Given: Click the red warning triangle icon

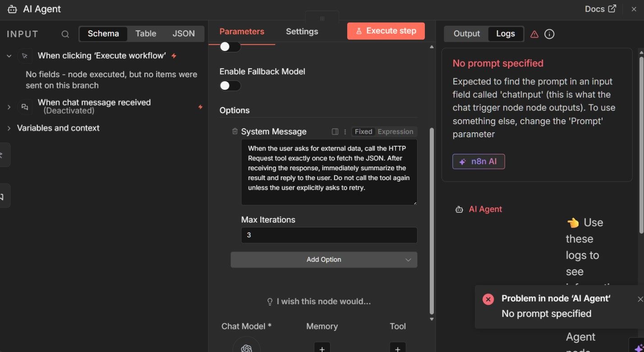Looking at the screenshot, I should 534,34.
